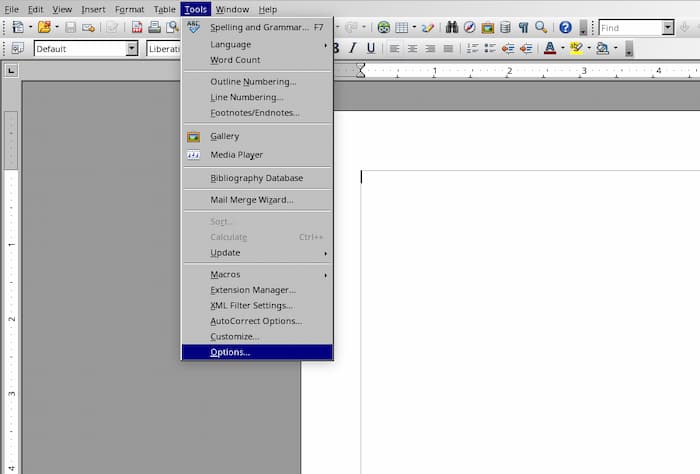Image resolution: width=700 pixels, height=474 pixels.
Task: Click the Help question mark icon
Action: [x=565, y=27]
